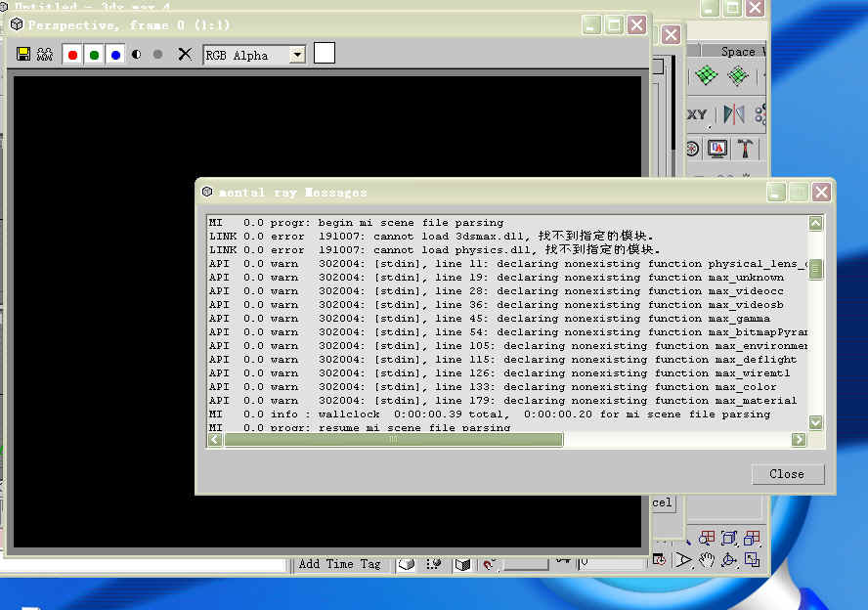Click the Zoom Extents All icon
The height and width of the screenshot is (610, 868).
(752, 538)
